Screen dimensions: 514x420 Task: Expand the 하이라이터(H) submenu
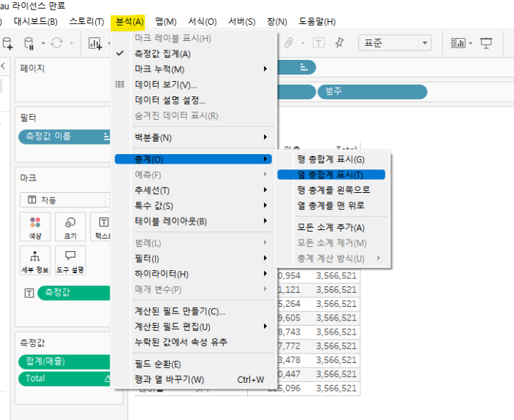coord(194,274)
